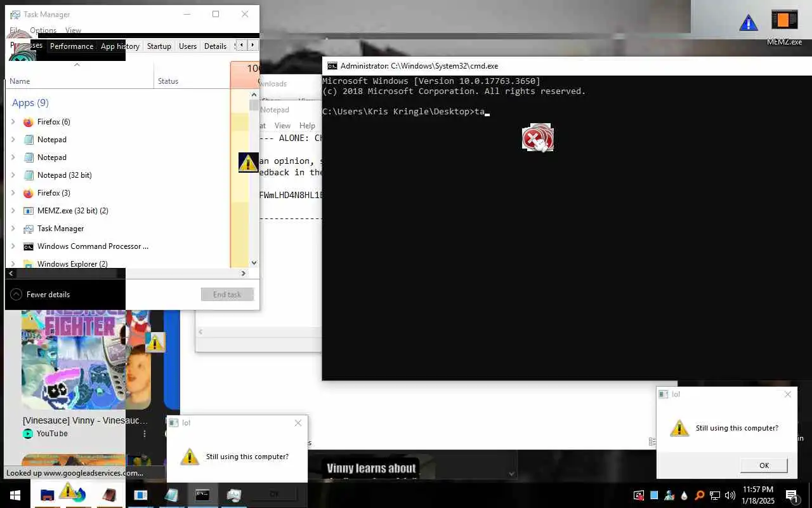Switch to App history tab
The width and height of the screenshot is (812, 508).
120,46
